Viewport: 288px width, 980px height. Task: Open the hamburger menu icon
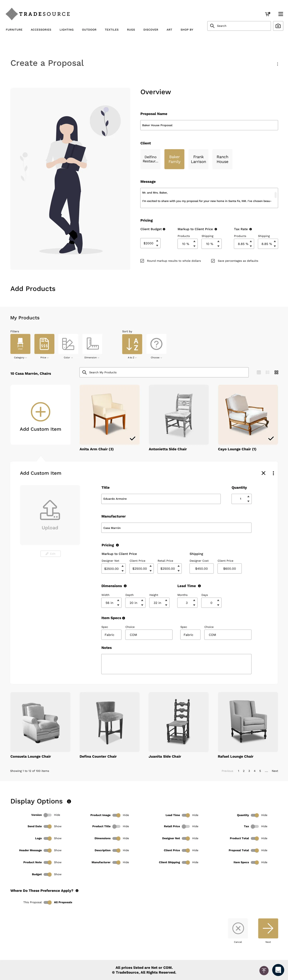281,14
